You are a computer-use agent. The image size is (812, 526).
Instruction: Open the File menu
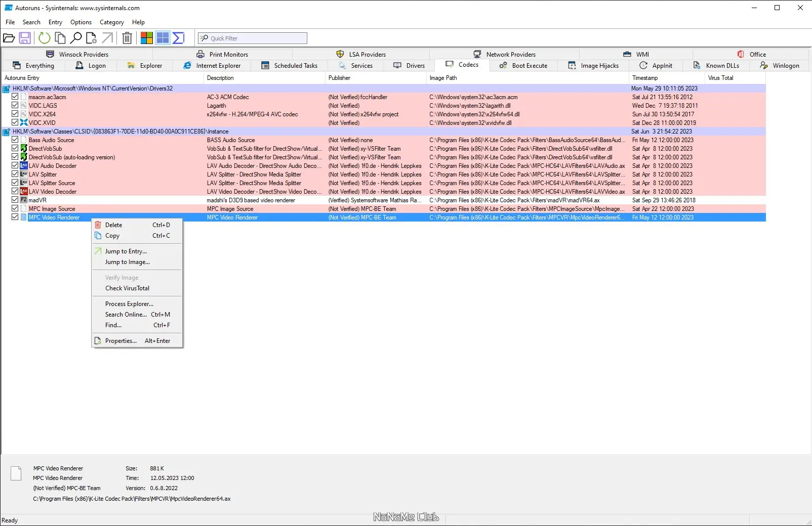pos(10,22)
